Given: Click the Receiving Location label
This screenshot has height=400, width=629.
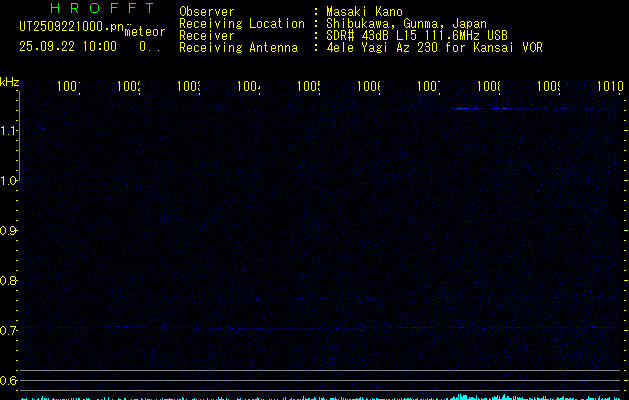Looking at the screenshot, I should coord(241,24).
